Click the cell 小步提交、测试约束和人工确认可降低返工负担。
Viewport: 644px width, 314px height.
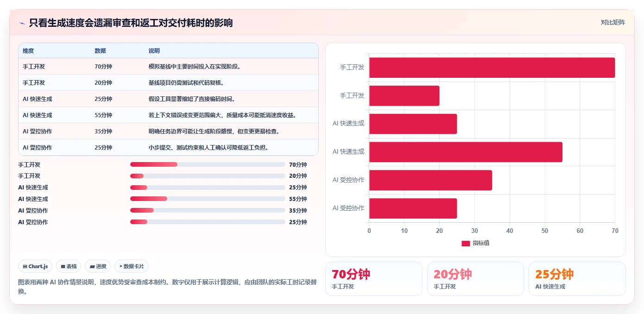208,148
